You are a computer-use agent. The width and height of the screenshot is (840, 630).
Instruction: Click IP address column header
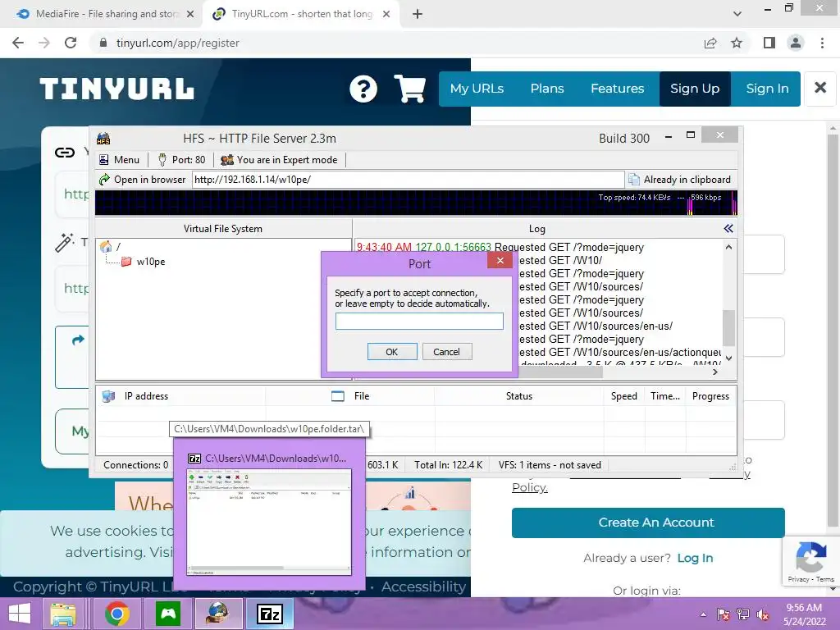146,396
